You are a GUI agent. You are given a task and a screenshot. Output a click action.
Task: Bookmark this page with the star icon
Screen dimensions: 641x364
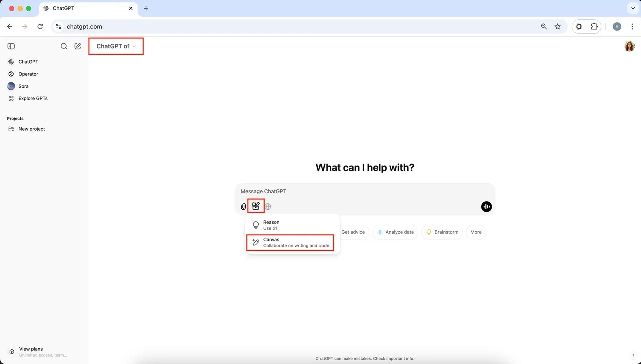pos(558,27)
